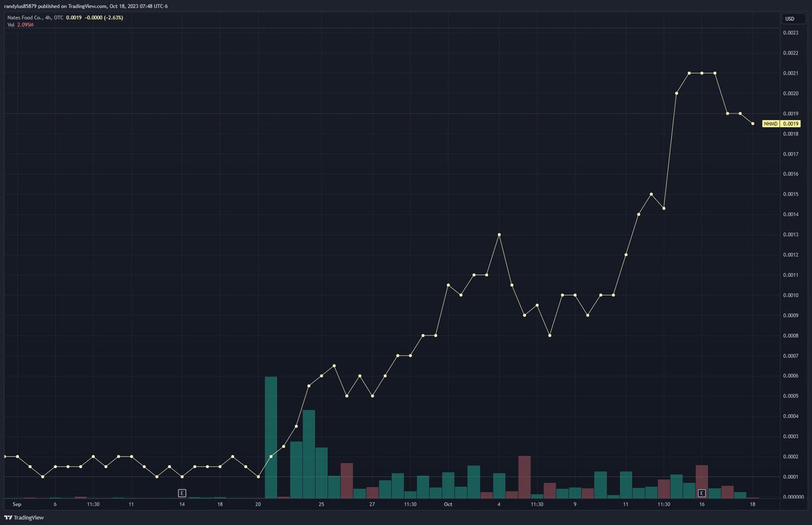Click the 0.0013 price axis label

[x=790, y=235]
